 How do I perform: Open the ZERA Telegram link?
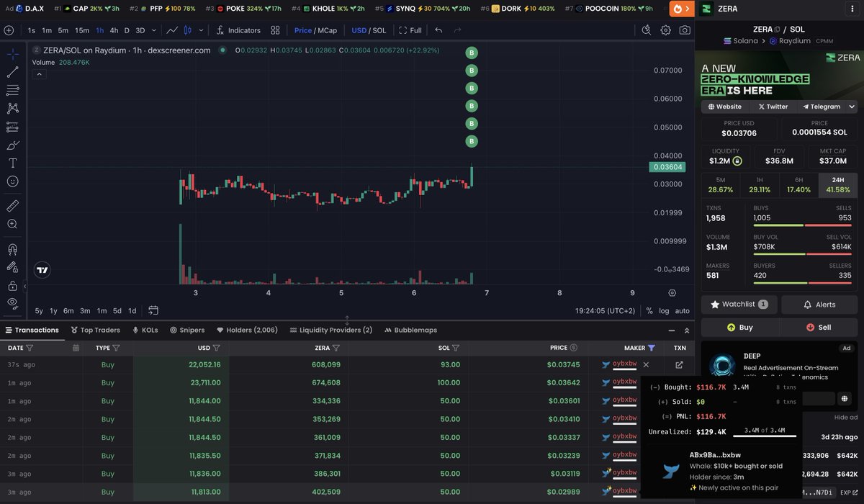[822, 107]
